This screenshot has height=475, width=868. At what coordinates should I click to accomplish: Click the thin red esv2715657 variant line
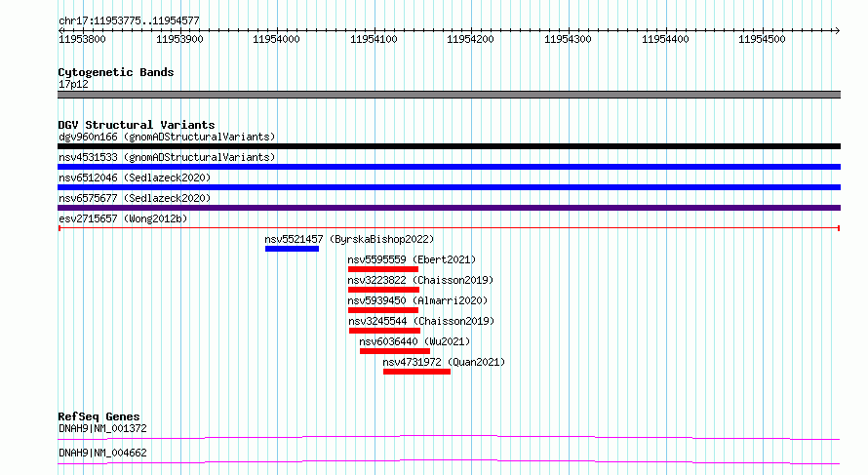pyautogui.click(x=449, y=228)
